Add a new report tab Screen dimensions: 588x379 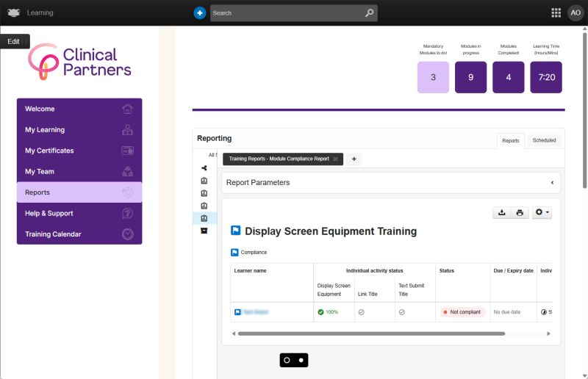[x=354, y=159]
